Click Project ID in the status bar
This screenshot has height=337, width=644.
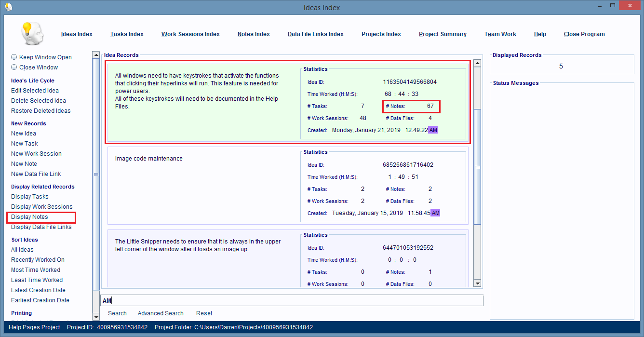point(107,327)
